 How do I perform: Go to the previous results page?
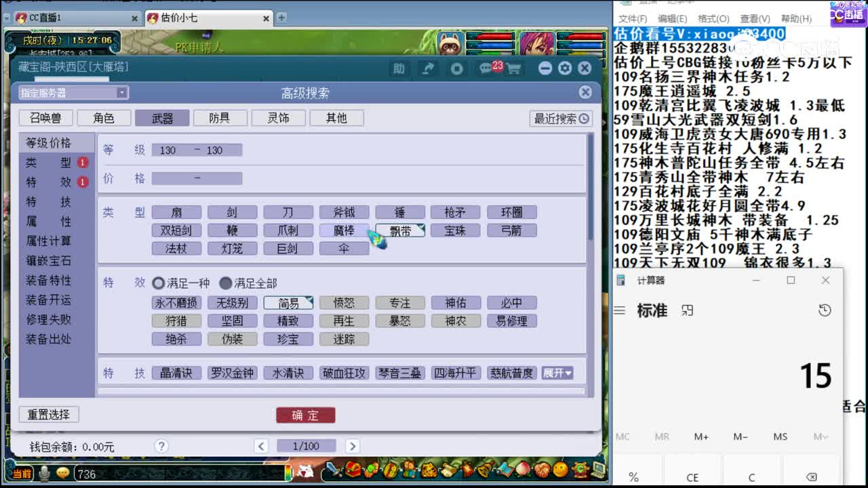tap(261, 446)
